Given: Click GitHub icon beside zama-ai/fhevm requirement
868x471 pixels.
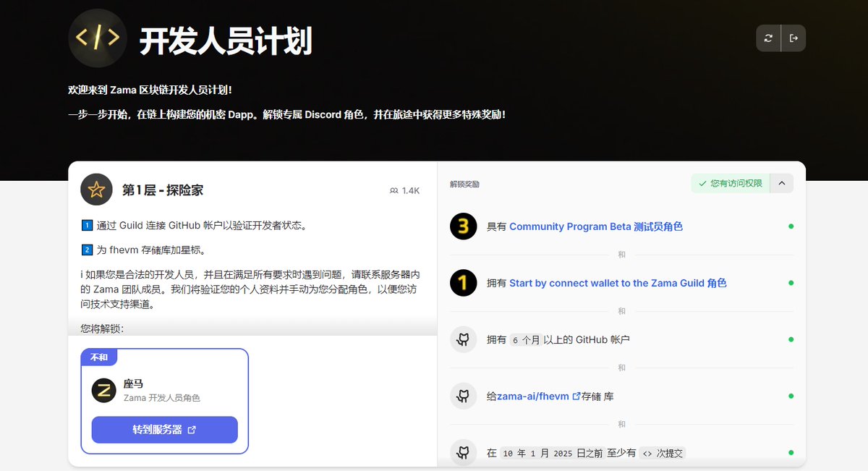Looking at the screenshot, I should pyautogui.click(x=463, y=396).
